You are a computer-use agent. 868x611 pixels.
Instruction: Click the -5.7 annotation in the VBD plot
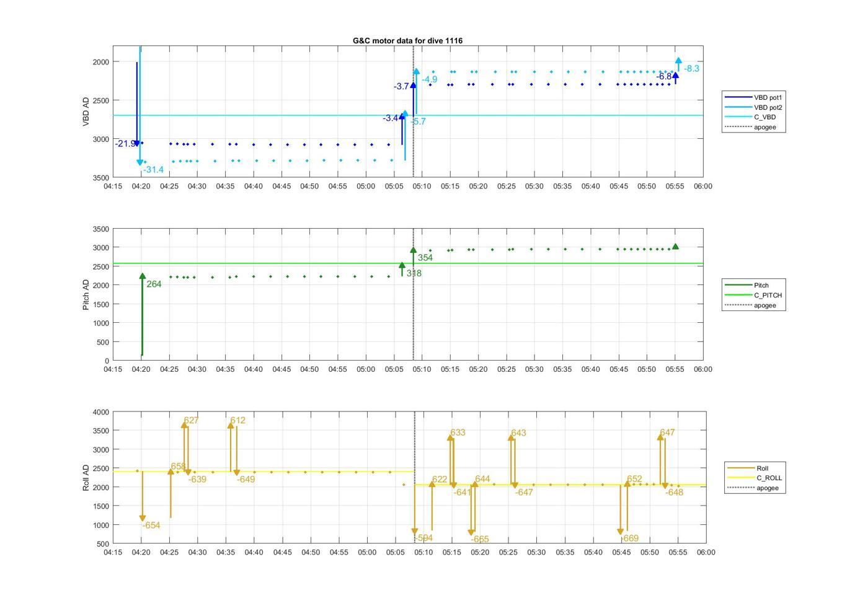(418, 121)
